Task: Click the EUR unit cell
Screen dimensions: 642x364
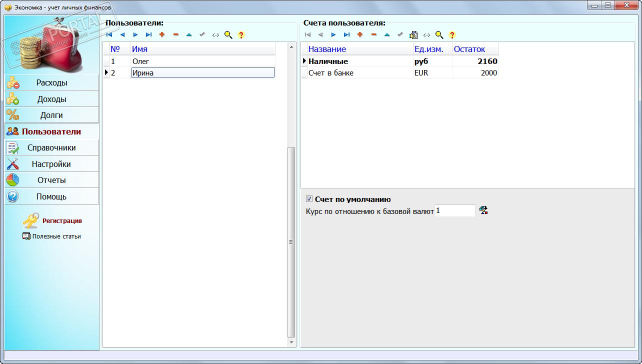Action: (433, 73)
